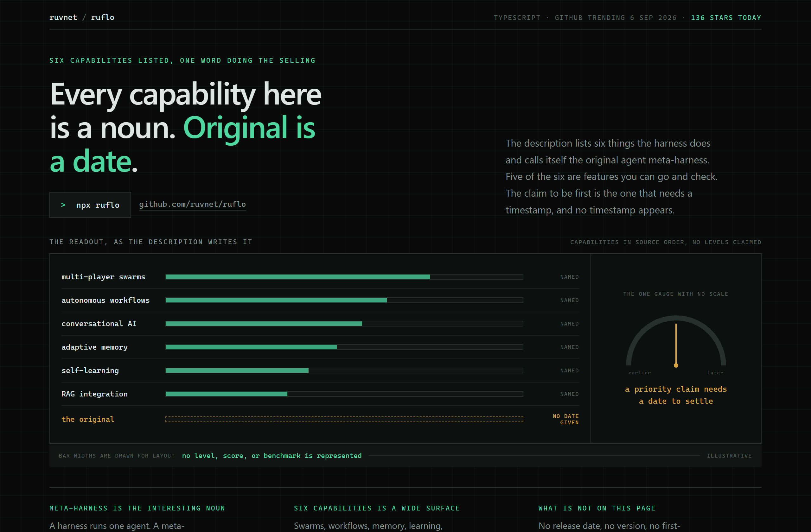Image resolution: width=811 pixels, height=532 pixels.
Task: Click the NAMED tag on RAG integration row
Action: pos(569,394)
